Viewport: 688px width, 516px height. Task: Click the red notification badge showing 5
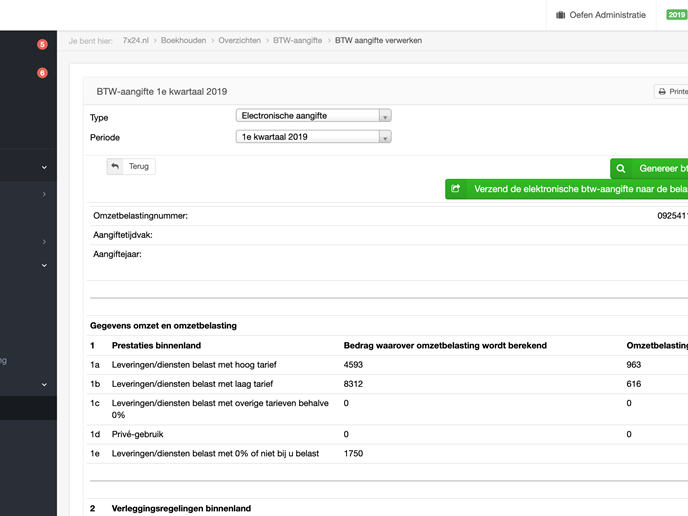coord(42,44)
